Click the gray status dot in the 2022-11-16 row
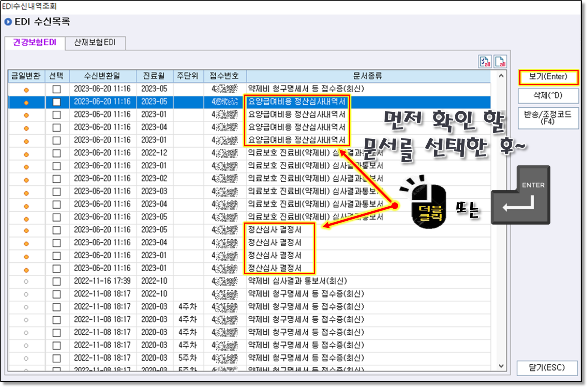The width and height of the screenshot is (588, 388). (x=26, y=281)
